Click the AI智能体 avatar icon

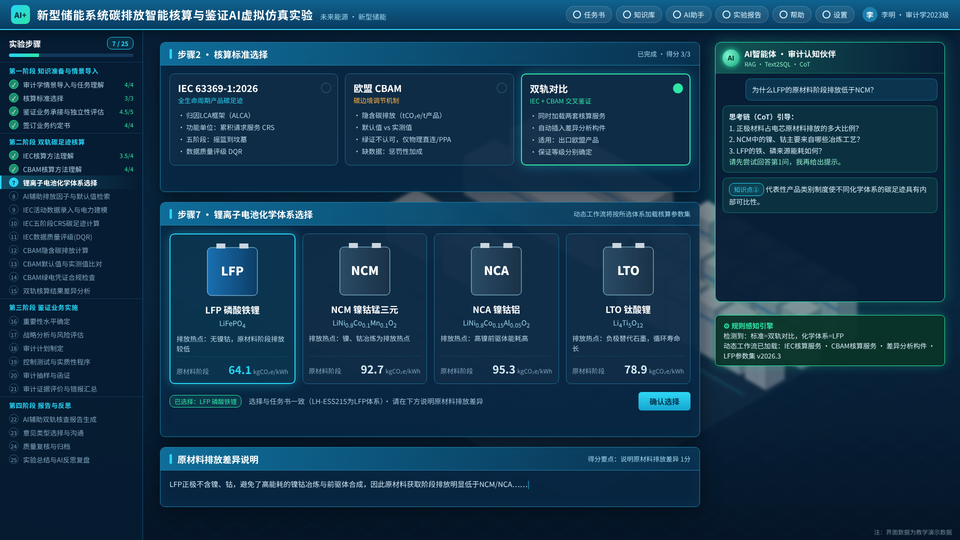(x=730, y=58)
